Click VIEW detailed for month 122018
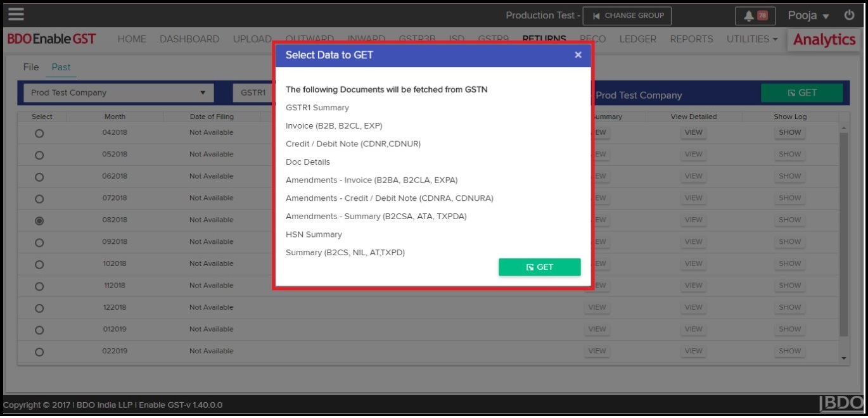The image size is (868, 418). pos(693,308)
